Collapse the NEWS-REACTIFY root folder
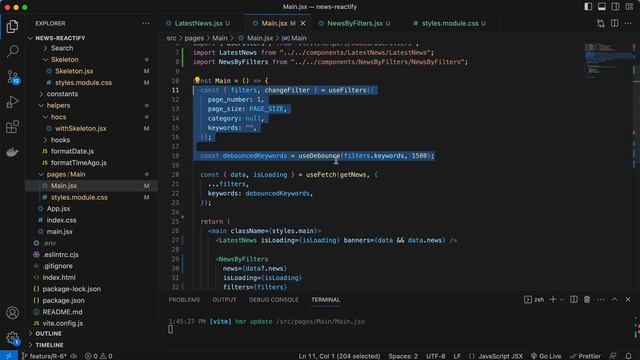 pos(60,38)
